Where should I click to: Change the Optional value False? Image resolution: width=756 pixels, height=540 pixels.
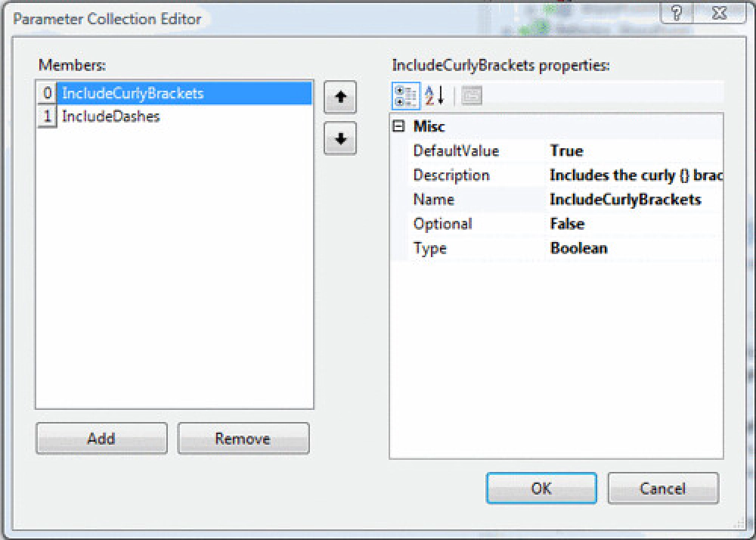(x=634, y=224)
